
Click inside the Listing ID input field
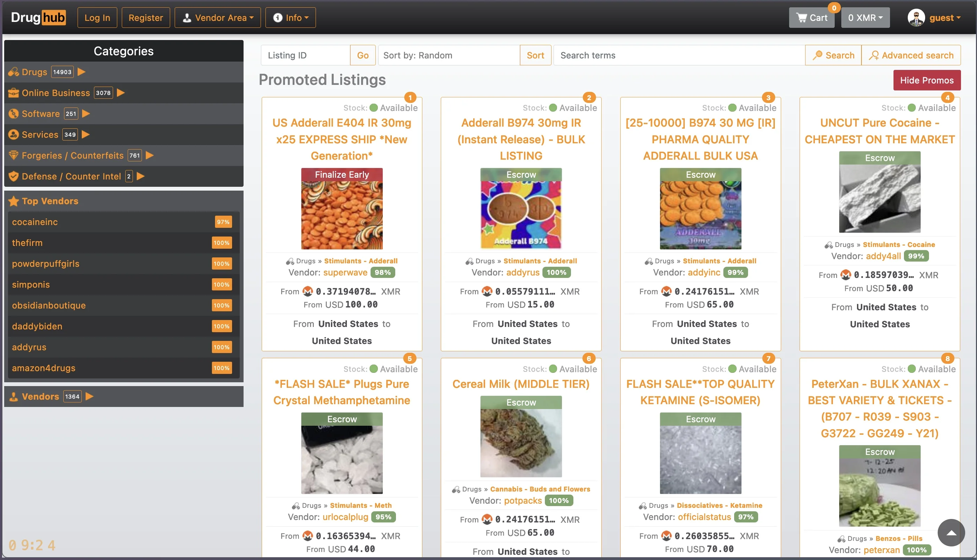click(x=305, y=55)
